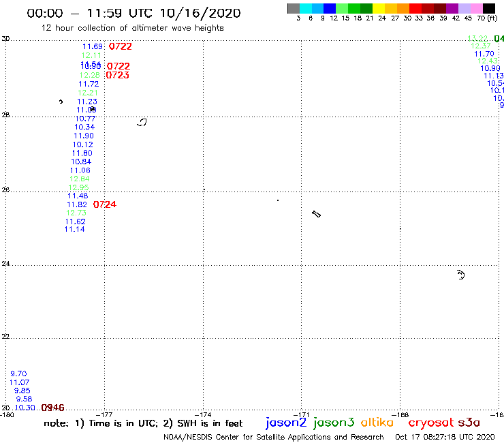Click the 12.43 wave height reading
504x443 pixels.
point(488,61)
